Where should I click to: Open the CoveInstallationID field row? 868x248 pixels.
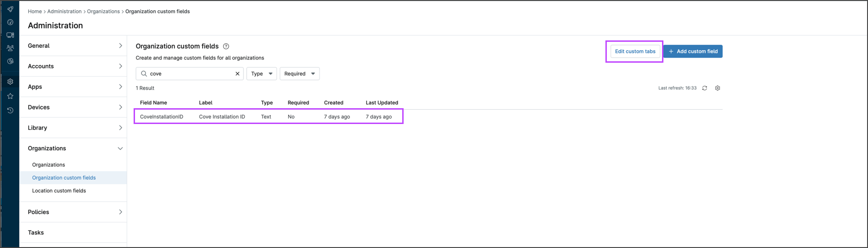(x=161, y=117)
